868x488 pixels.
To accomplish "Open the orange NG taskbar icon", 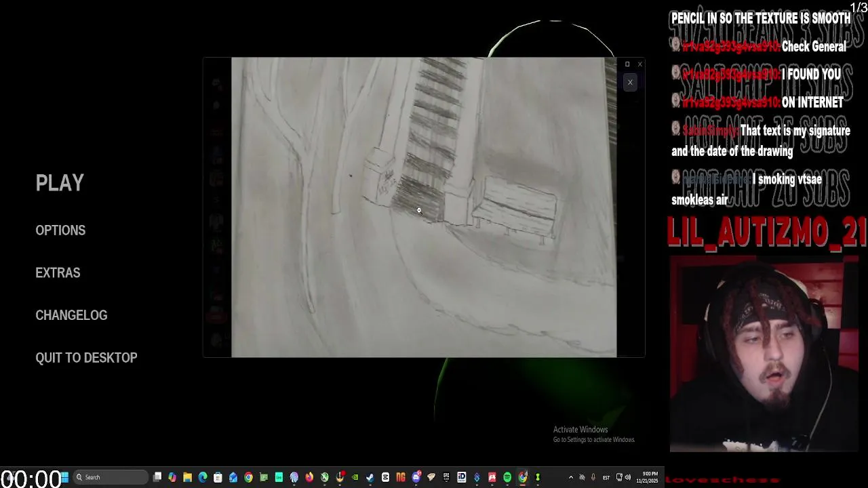I will [x=401, y=477].
